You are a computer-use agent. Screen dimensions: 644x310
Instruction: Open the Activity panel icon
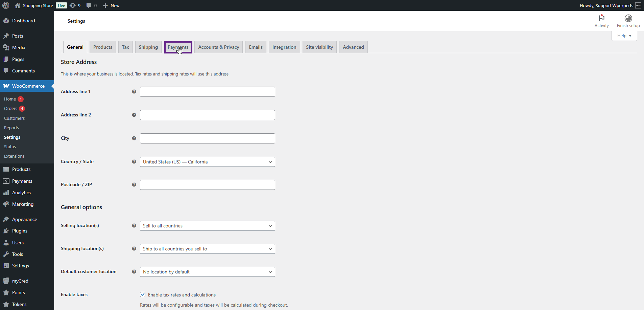point(601,18)
